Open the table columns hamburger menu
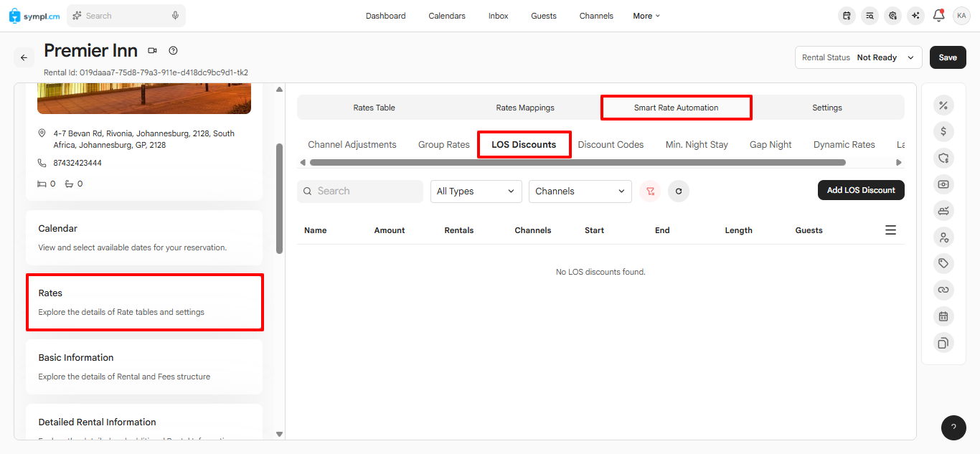 890,230
